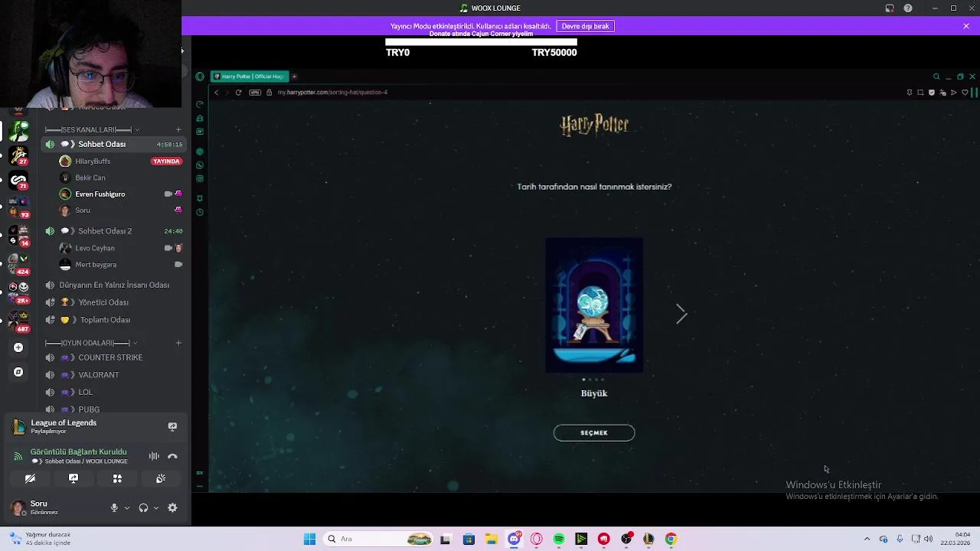Open Discord user settings gear

[x=172, y=508]
